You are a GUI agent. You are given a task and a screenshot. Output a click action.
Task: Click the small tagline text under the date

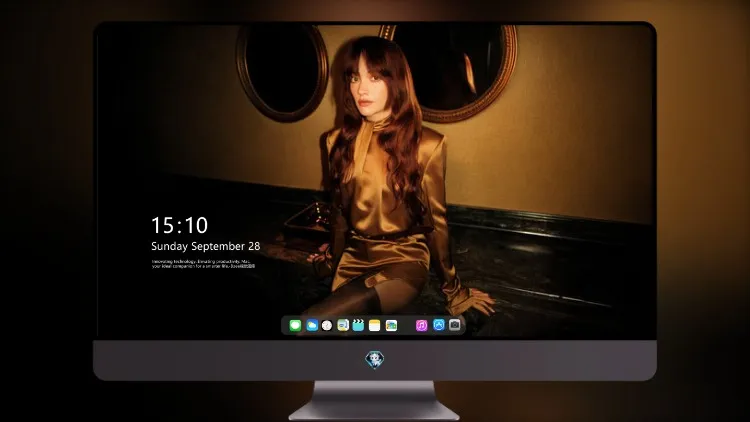coord(204,264)
